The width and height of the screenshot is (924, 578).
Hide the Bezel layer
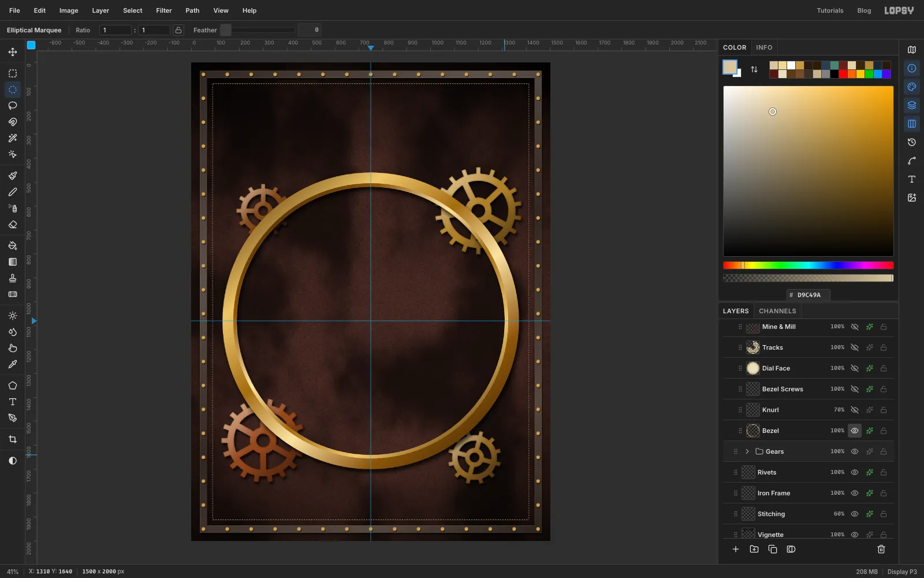(x=855, y=431)
